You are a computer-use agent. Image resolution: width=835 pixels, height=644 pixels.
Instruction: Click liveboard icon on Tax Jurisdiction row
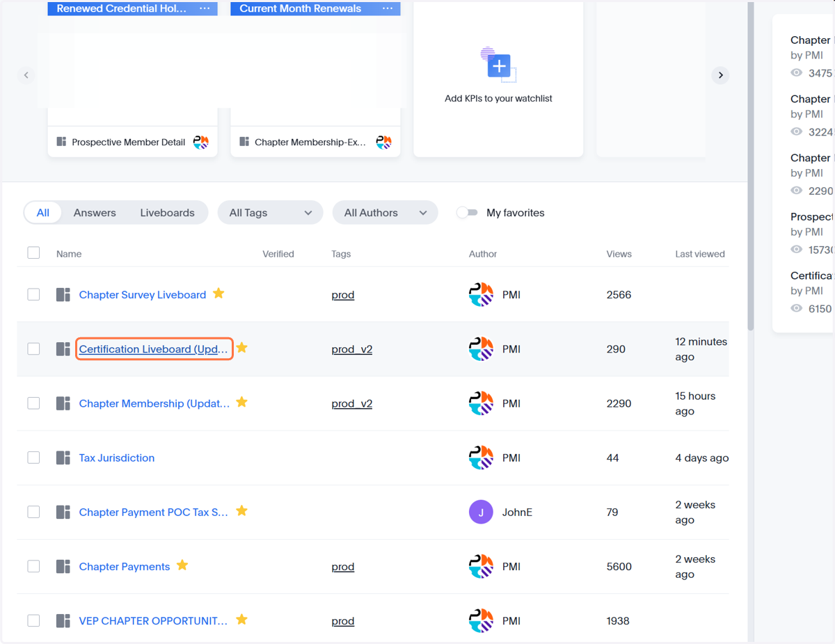(63, 458)
